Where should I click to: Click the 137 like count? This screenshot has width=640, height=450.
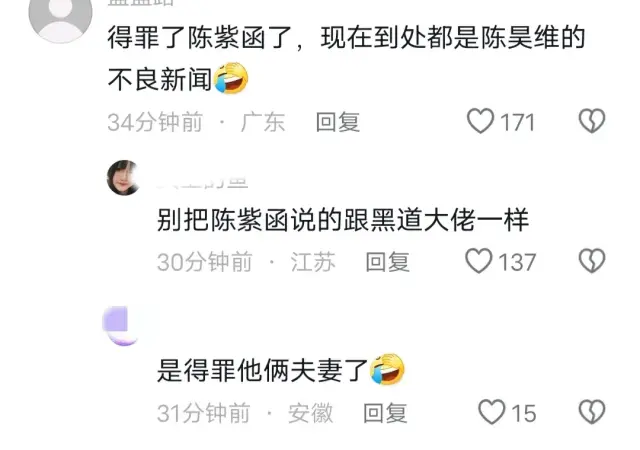[x=517, y=262]
